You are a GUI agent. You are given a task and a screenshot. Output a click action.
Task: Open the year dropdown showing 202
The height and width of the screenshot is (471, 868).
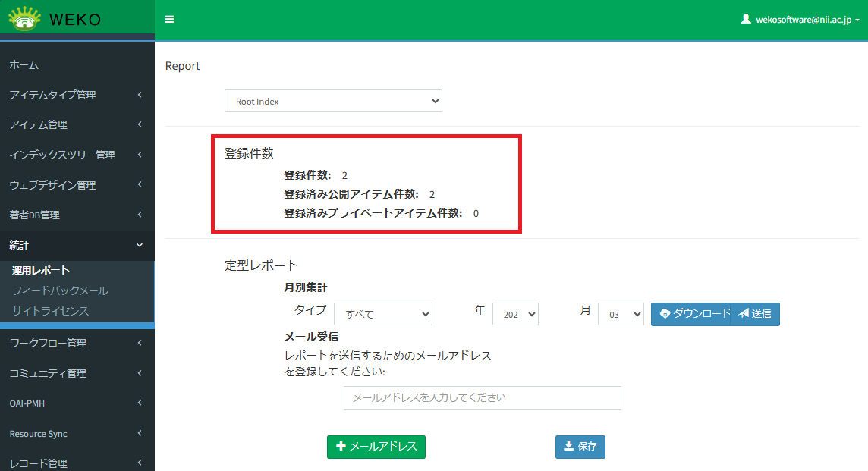point(515,313)
